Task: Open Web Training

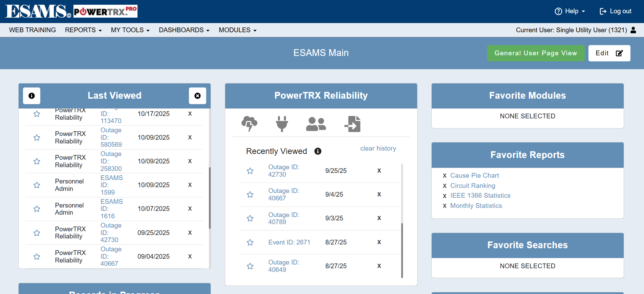Action: pos(33,30)
